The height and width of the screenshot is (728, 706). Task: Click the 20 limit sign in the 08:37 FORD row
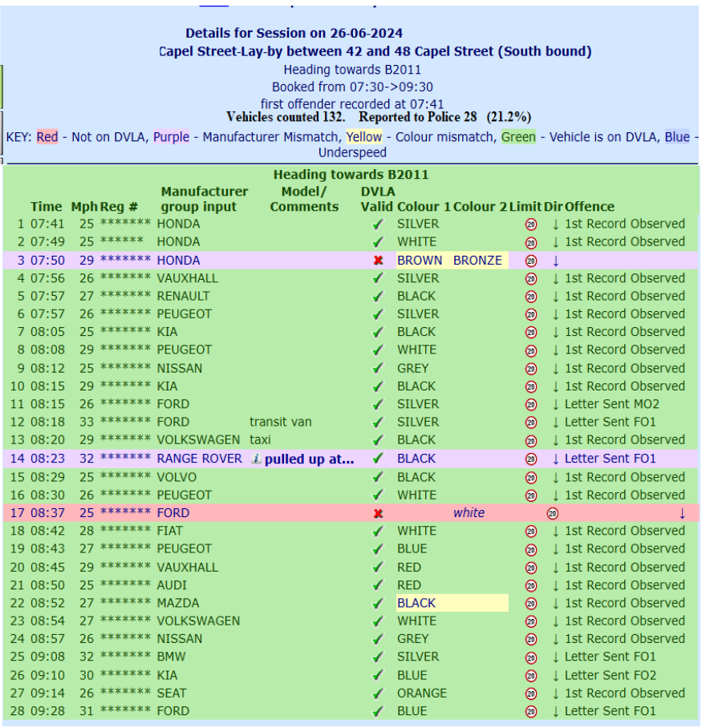(x=552, y=513)
